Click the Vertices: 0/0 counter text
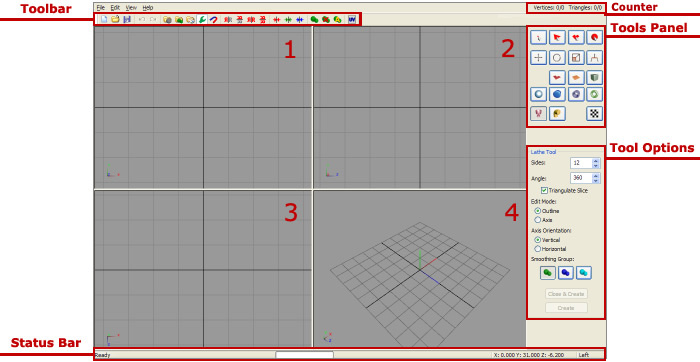The width and height of the screenshot is (700, 362). pos(549,8)
